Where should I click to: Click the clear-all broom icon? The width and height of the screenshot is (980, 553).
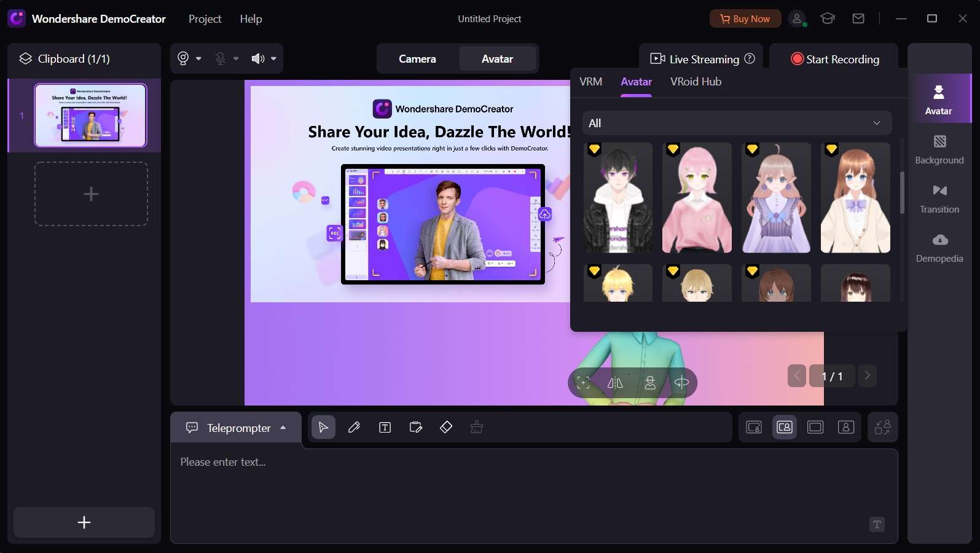pyautogui.click(x=476, y=427)
